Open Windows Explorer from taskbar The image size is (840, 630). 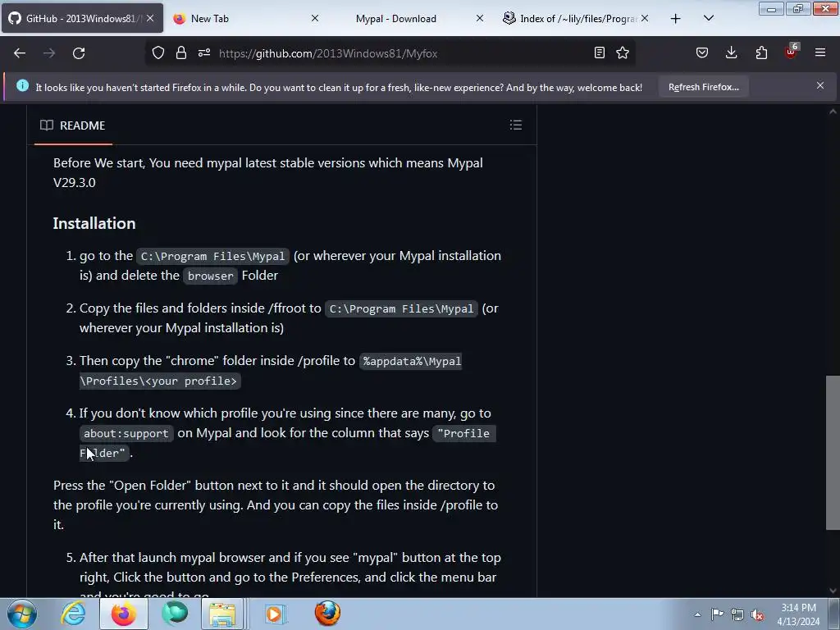coord(222,614)
